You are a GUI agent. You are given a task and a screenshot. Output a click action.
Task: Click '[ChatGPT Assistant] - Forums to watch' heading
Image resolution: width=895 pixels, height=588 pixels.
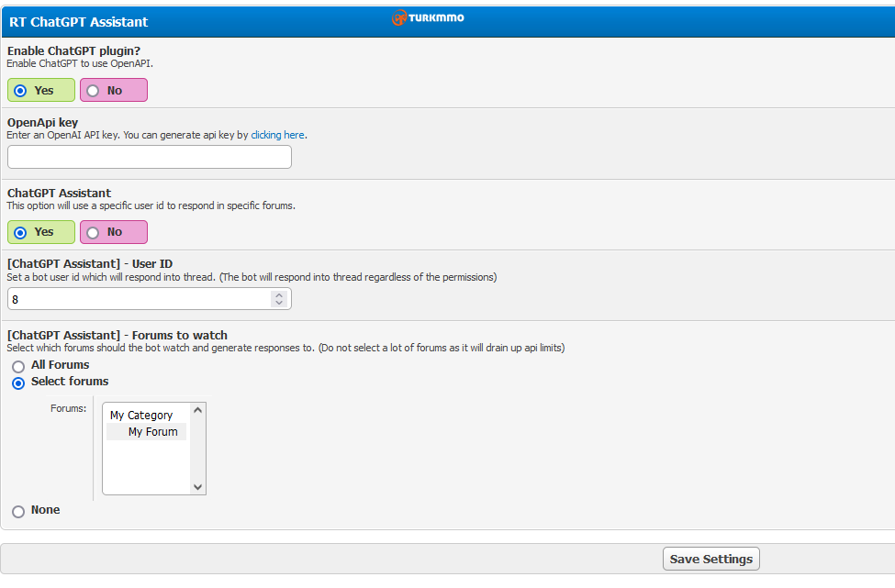pos(117,336)
